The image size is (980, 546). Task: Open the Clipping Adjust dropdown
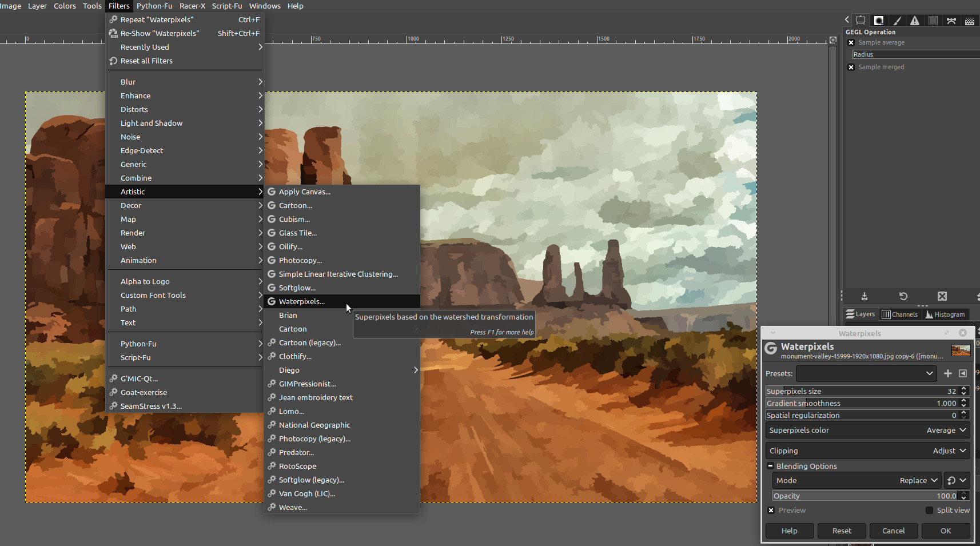pos(867,451)
